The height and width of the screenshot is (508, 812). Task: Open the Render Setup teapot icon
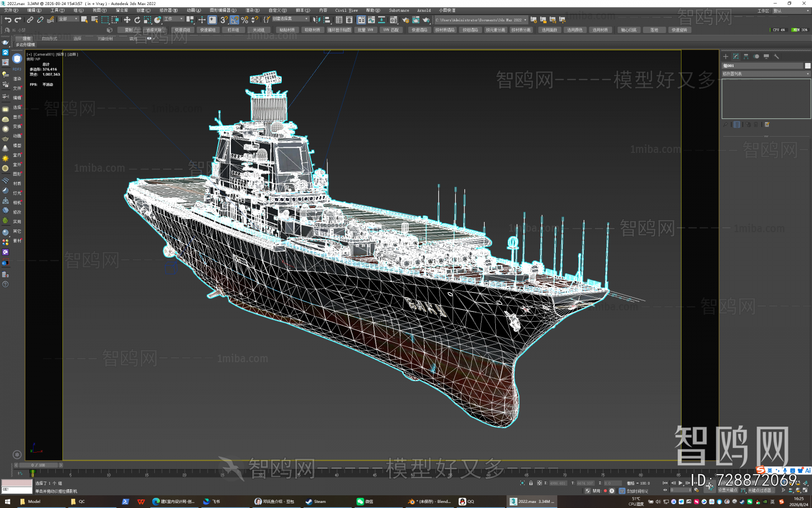405,20
